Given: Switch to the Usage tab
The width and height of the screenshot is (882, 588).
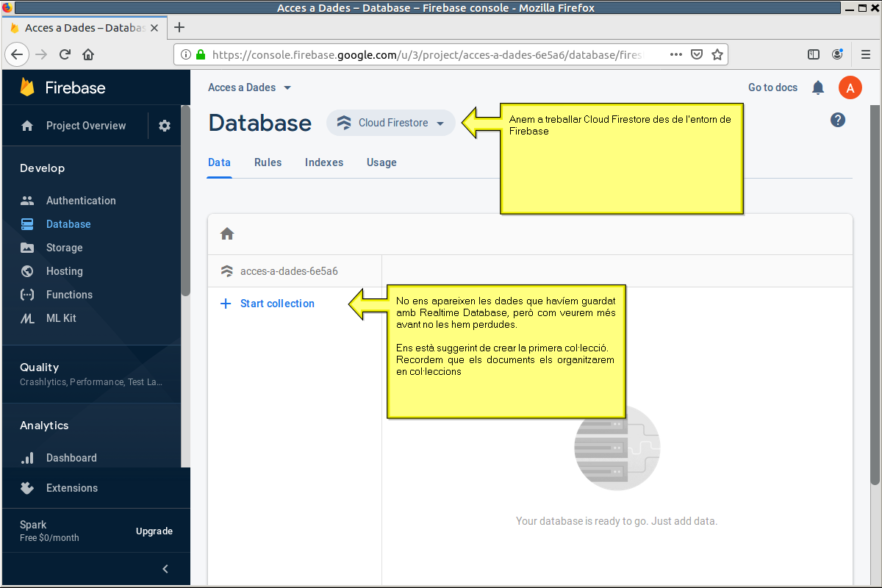Looking at the screenshot, I should coord(381,162).
